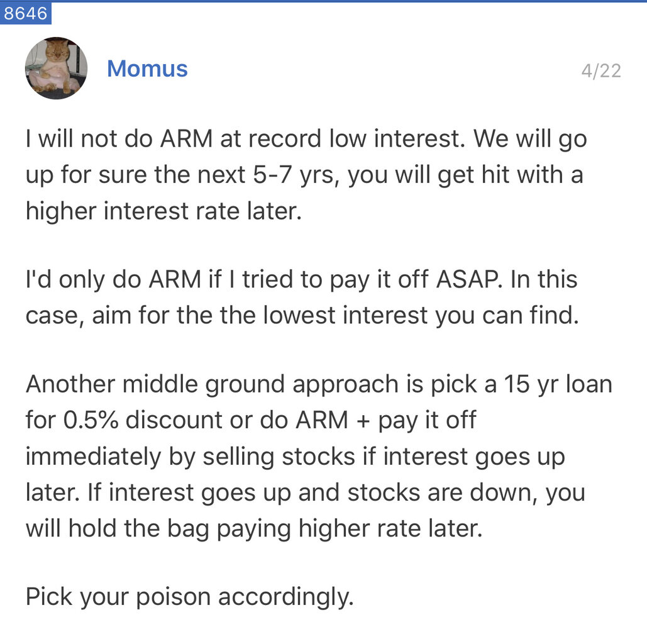Viewport: 647px width, 644px height.
Task: Click the line starting 'I will not do ARM'
Action: coord(306,139)
